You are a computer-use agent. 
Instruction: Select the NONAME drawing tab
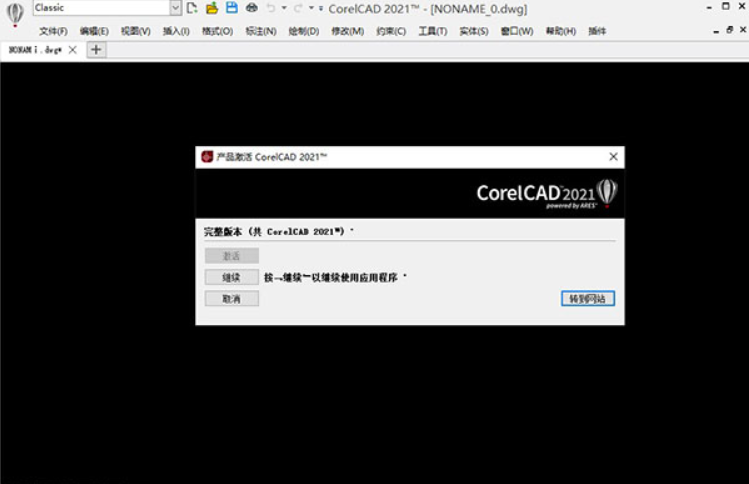coord(35,50)
